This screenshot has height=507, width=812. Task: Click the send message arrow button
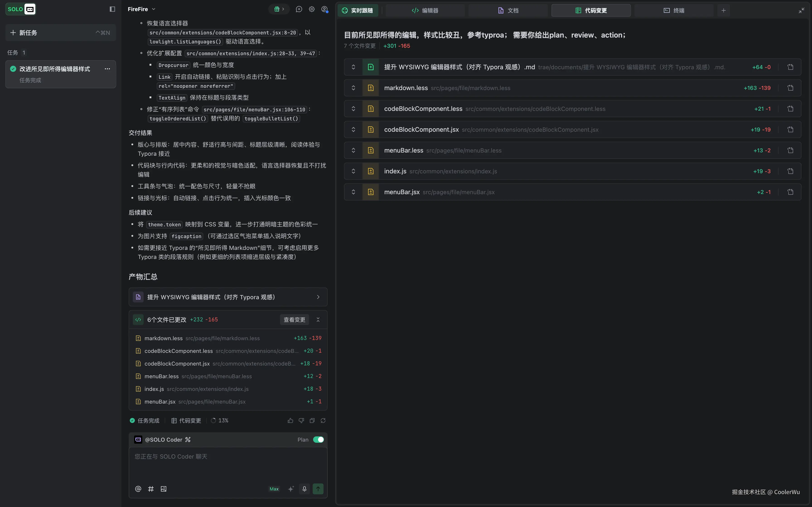(x=318, y=489)
